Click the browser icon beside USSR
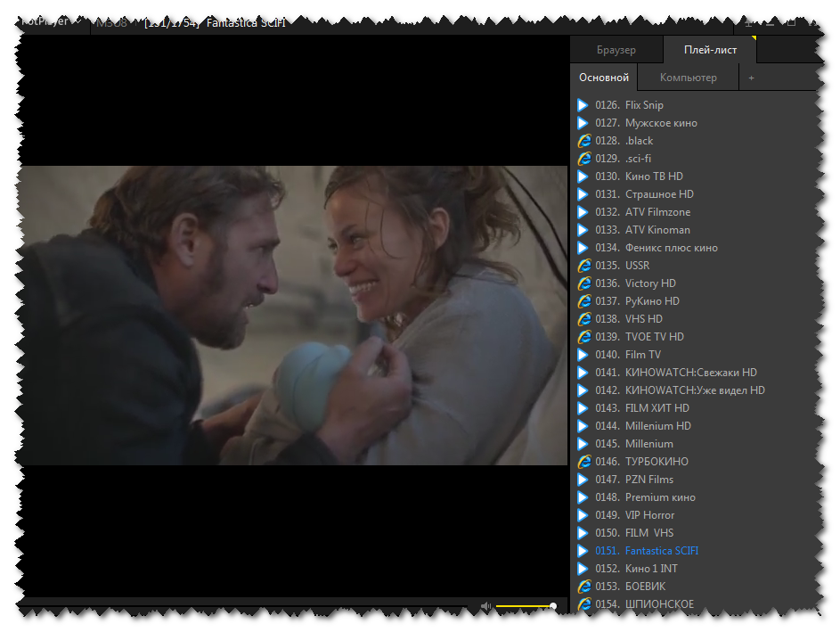The width and height of the screenshot is (840, 632). [x=584, y=266]
